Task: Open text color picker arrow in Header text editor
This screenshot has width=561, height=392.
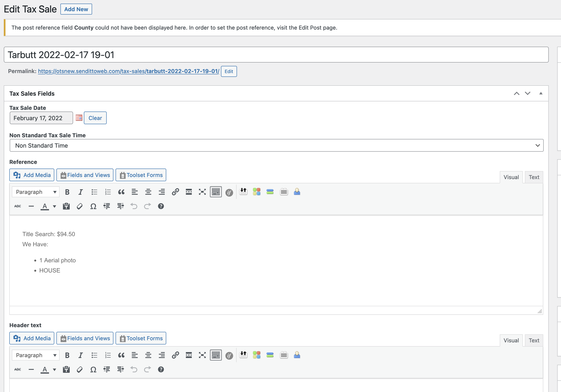Action: click(x=54, y=370)
